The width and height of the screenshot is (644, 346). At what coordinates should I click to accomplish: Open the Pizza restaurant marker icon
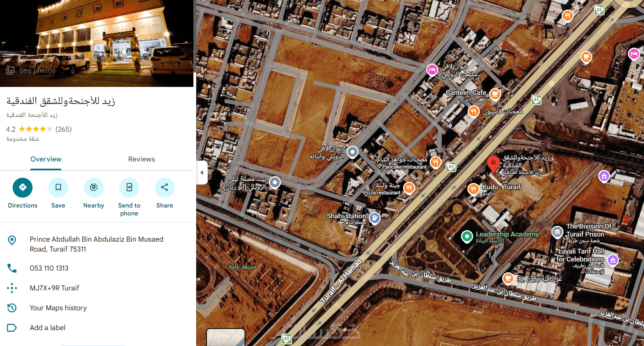(x=409, y=188)
